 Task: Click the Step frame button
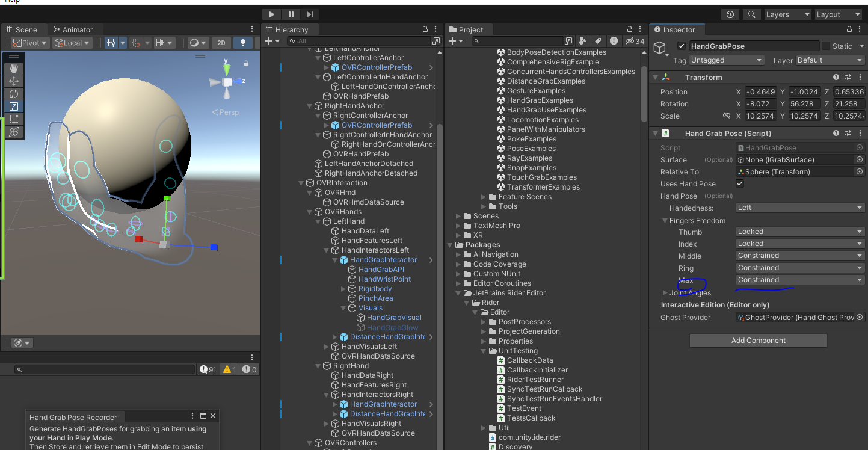tap(310, 14)
